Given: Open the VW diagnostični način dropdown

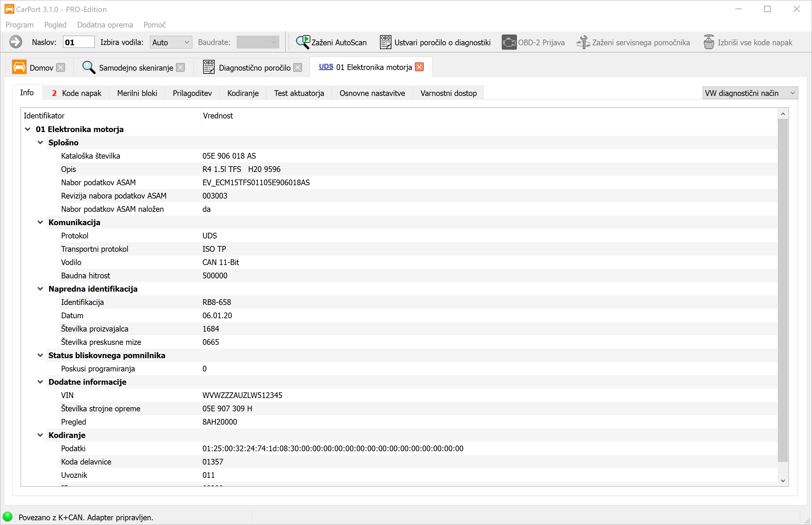Looking at the screenshot, I should point(750,93).
